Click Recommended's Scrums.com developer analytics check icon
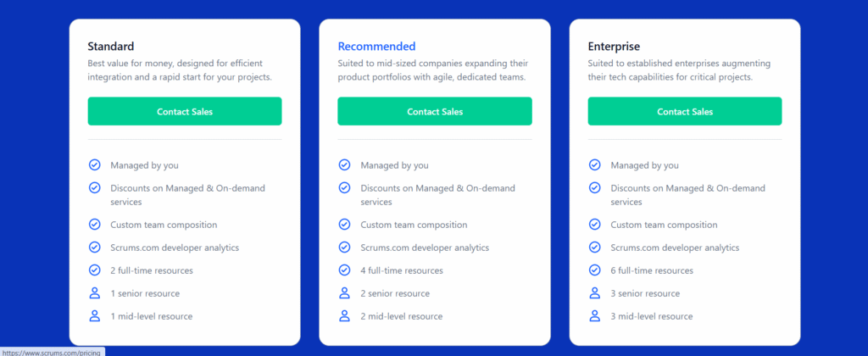The image size is (868, 356). coord(344,248)
